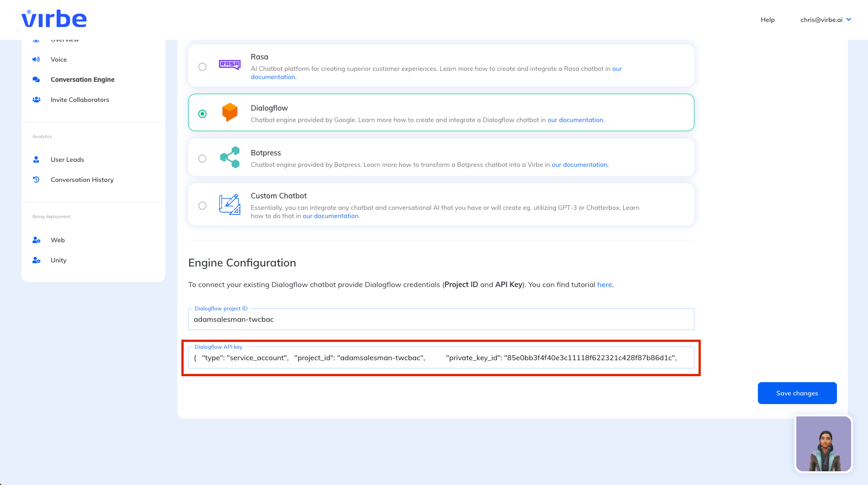Focus the Dialogflow API key field
Screen dimensions: 868x485
tap(441, 358)
